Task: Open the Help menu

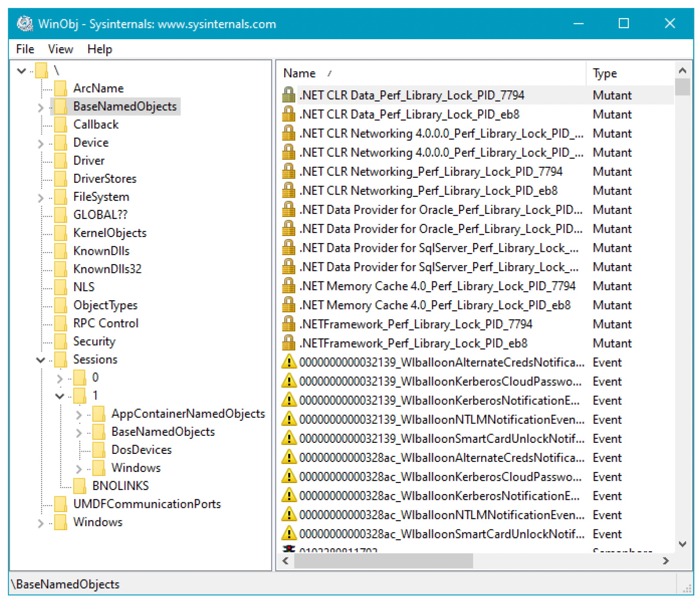Action: point(100,49)
